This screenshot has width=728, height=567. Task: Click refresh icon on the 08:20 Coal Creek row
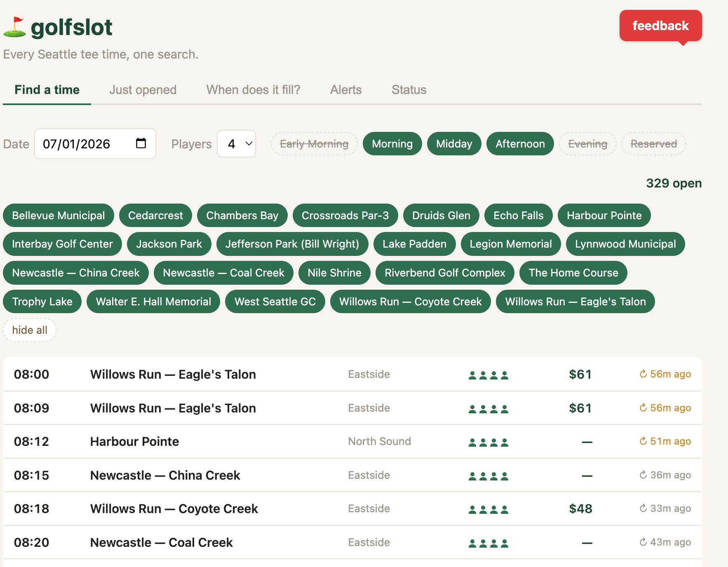pos(643,542)
